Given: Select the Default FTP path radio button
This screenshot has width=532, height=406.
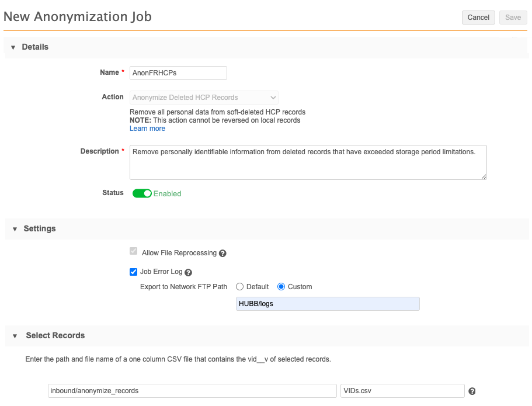Looking at the screenshot, I should pos(239,286).
